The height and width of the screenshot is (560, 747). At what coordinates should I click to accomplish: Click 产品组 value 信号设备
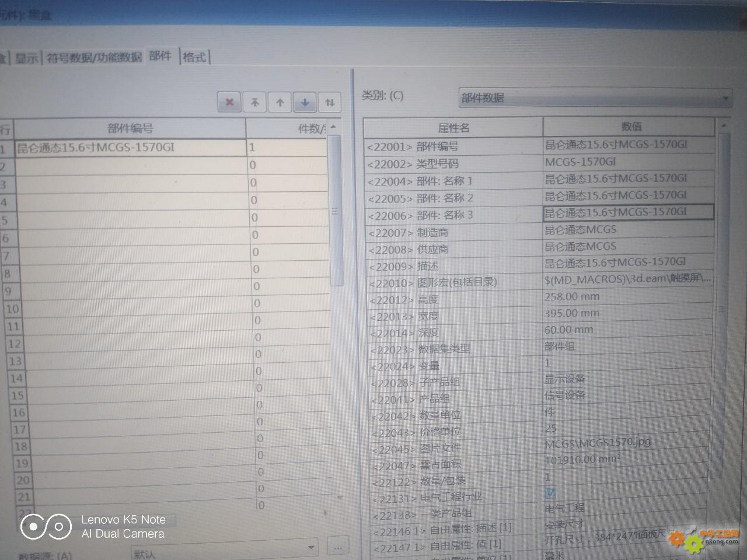coord(628,395)
